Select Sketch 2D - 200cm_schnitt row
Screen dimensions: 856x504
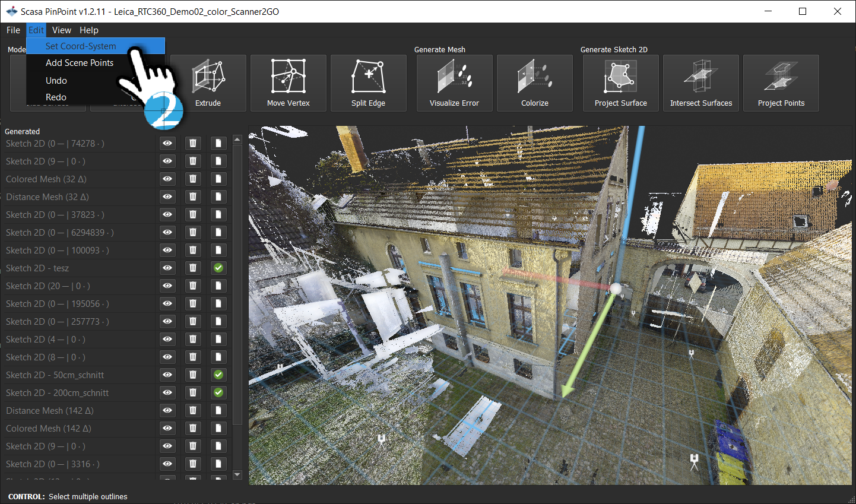coord(79,393)
